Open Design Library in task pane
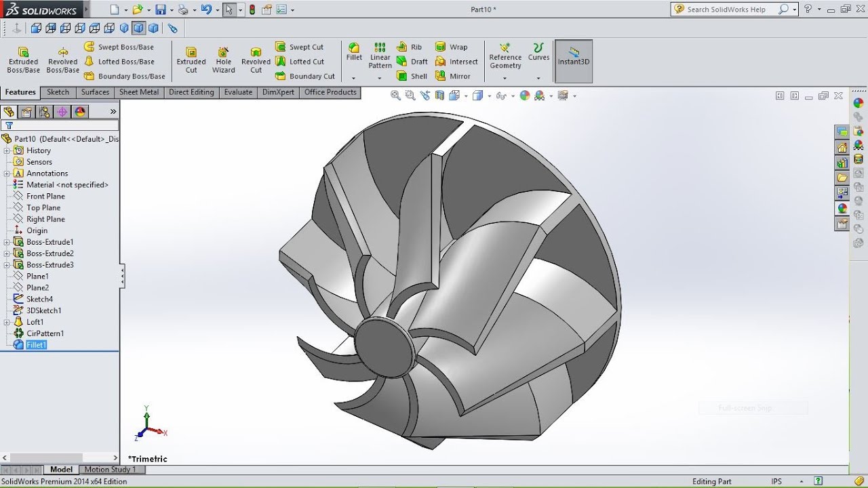The image size is (868, 488). click(x=842, y=163)
